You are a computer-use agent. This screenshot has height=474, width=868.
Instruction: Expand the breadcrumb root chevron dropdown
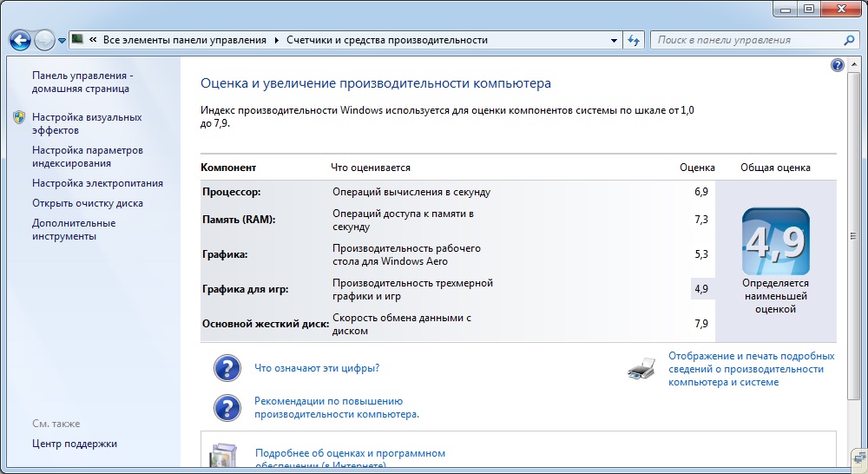[92, 40]
